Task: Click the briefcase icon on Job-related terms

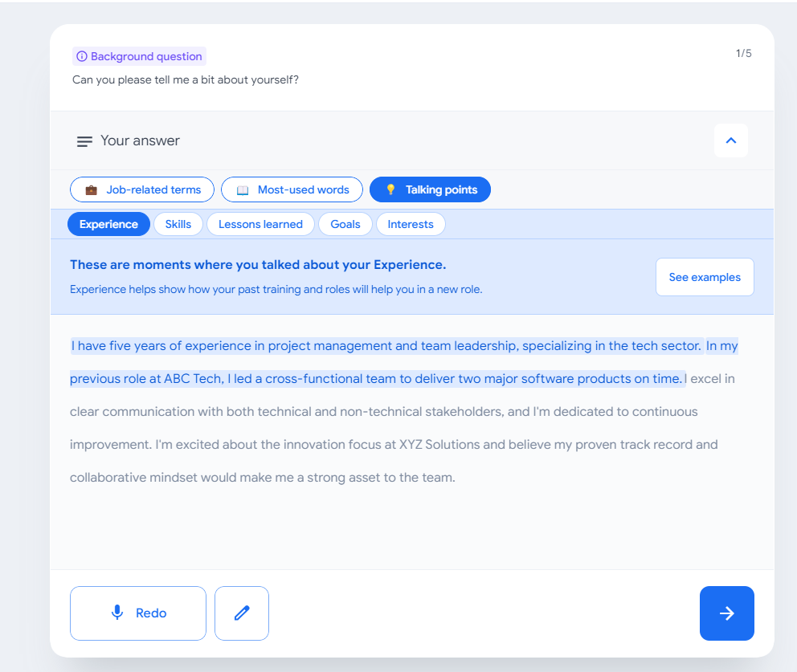Action: point(92,190)
